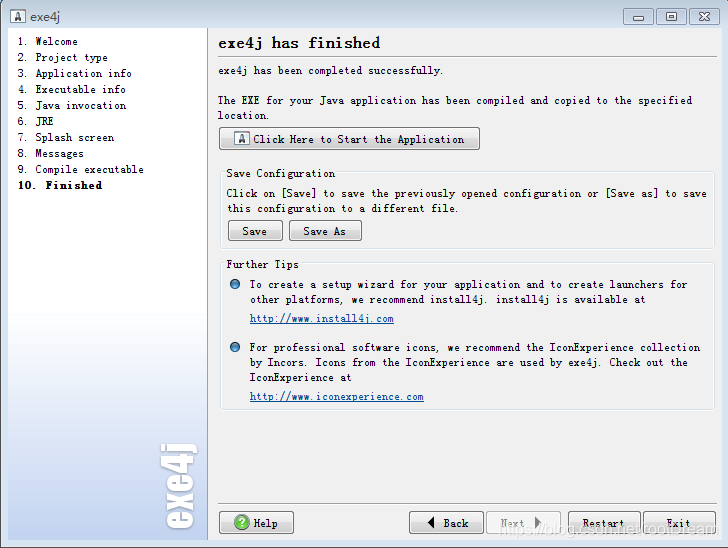The width and height of the screenshot is (728, 548).
Task: Click the bullet beside the install4j tip
Action: pyautogui.click(x=235, y=284)
